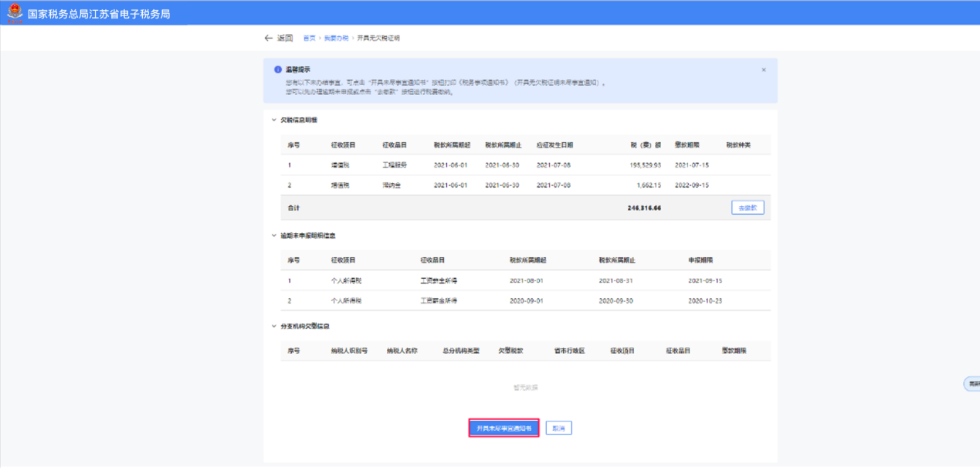980x468 pixels.
Task: Collapse the 逾期未申报明细信息 section
Action: pos(273,236)
